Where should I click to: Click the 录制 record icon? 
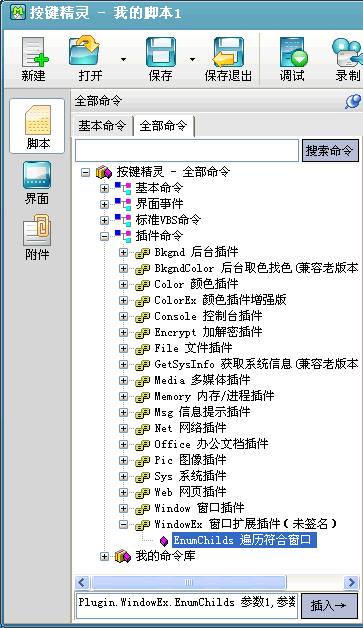click(347, 52)
